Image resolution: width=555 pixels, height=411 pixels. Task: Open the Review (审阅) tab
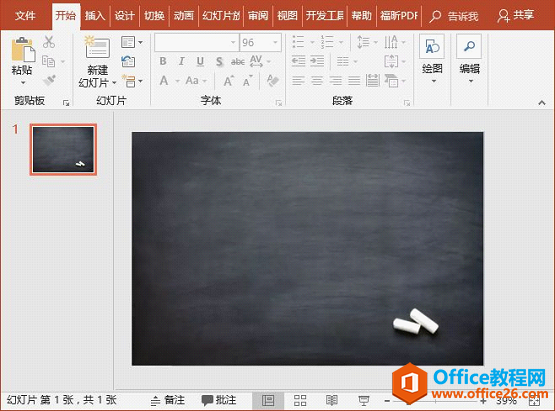coord(258,16)
